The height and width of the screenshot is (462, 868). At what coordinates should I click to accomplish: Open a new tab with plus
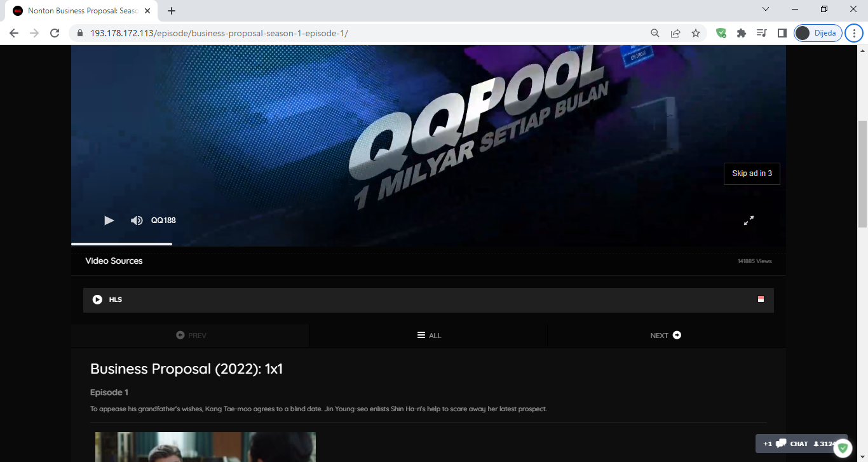(172, 11)
